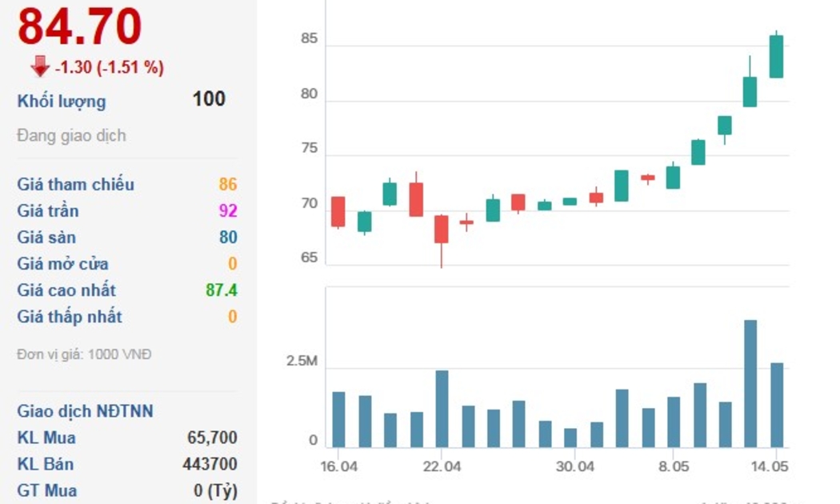Click the first red candlestick at 16.04
The height and width of the screenshot is (504, 840).
point(338,211)
